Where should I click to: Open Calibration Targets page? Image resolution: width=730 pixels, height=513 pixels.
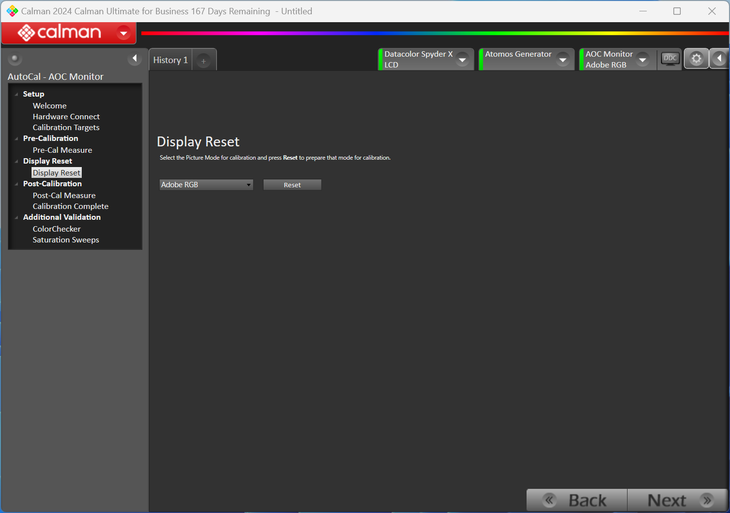66,127
